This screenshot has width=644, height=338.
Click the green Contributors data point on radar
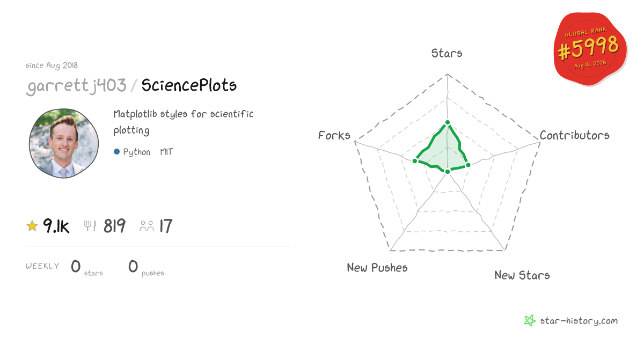tap(468, 165)
